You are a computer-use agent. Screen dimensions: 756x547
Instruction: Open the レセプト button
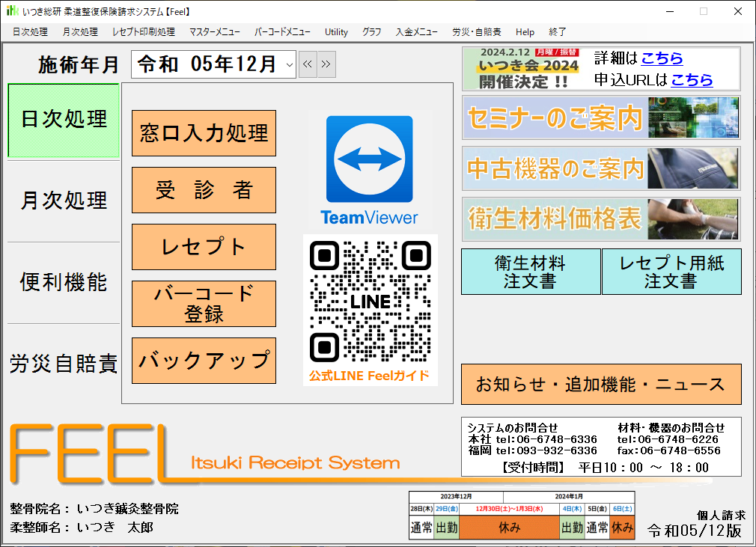click(x=204, y=247)
